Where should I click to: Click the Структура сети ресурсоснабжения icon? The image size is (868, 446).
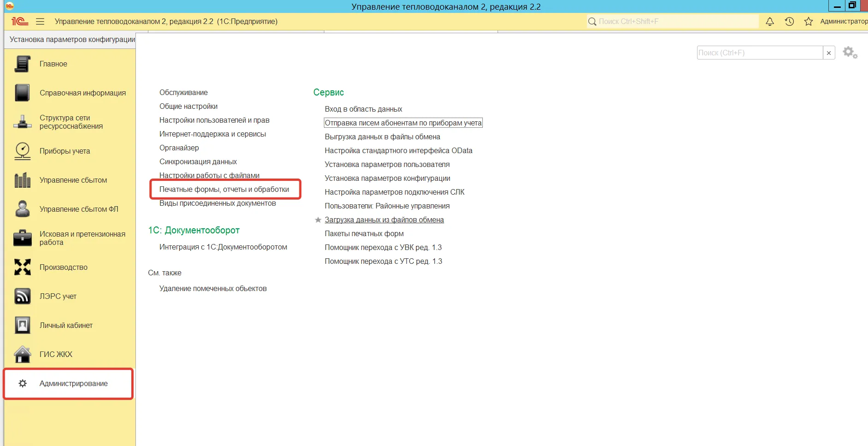(x=22, y=122)
